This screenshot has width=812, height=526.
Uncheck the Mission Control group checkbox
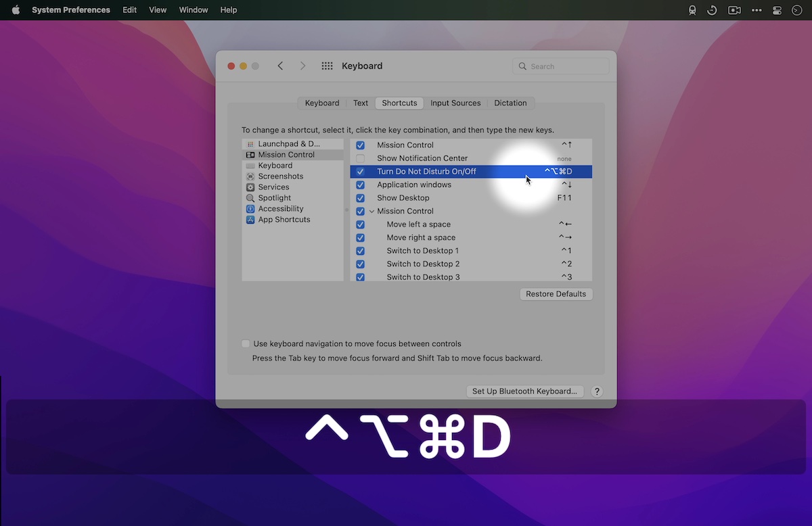[360, 211]
